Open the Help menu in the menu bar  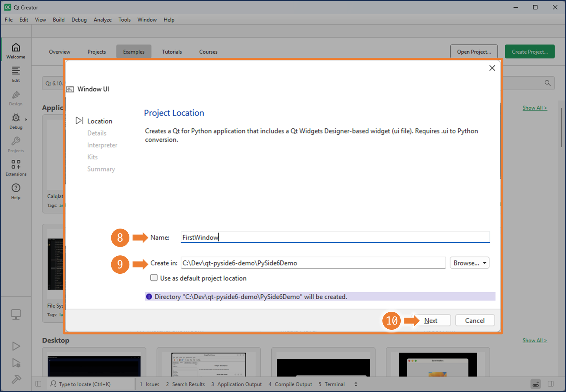tap(169, 20)
